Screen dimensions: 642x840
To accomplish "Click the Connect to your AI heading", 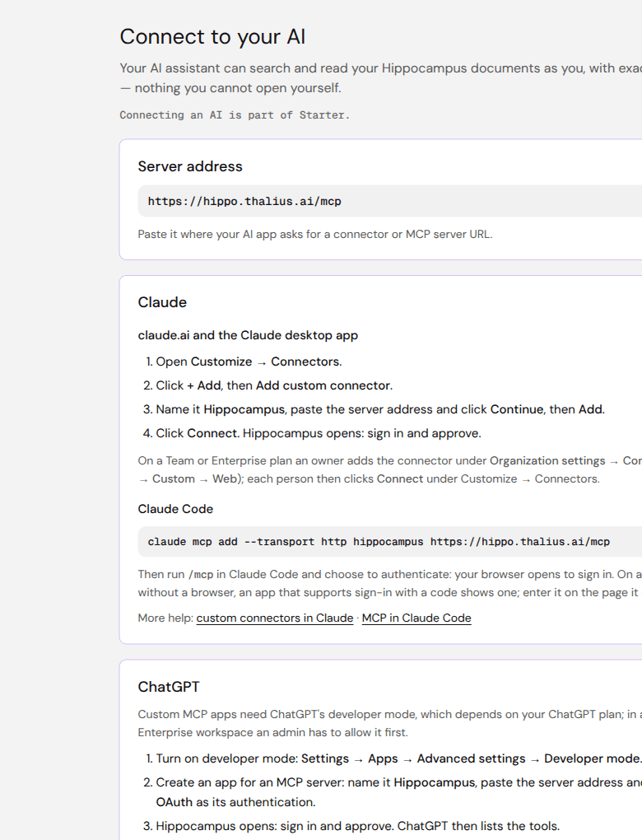I will pos(212,36).
